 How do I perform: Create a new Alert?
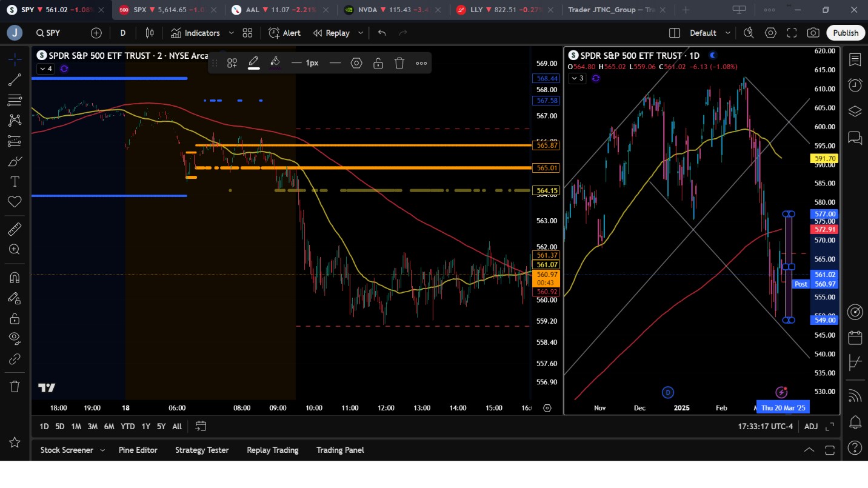coord(284,33)
